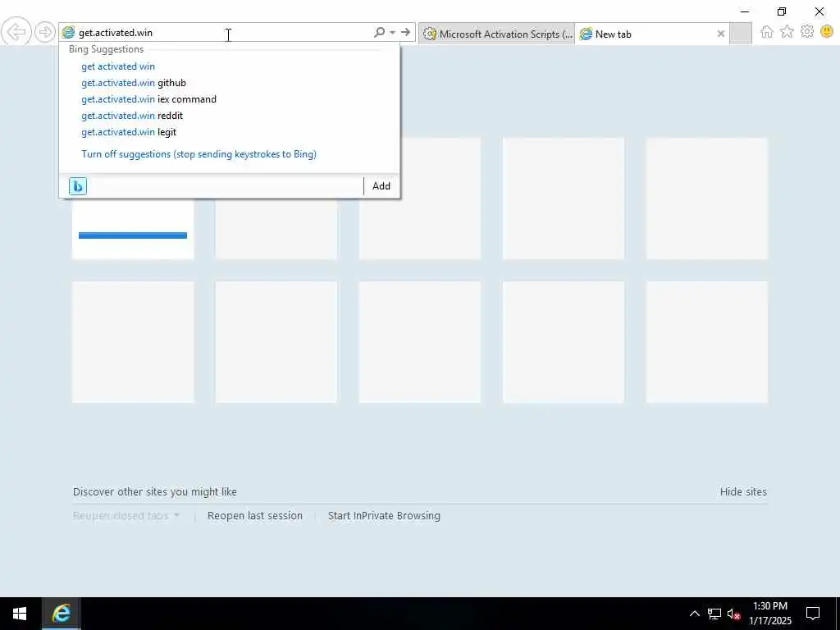Click the page icon left of address text

click(68, 32)
